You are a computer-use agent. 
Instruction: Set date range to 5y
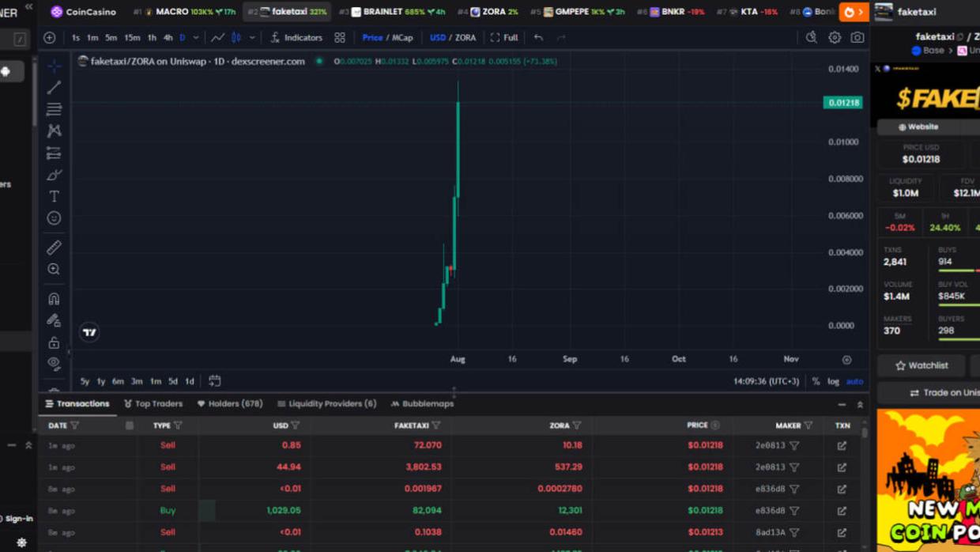pos(85,381)
